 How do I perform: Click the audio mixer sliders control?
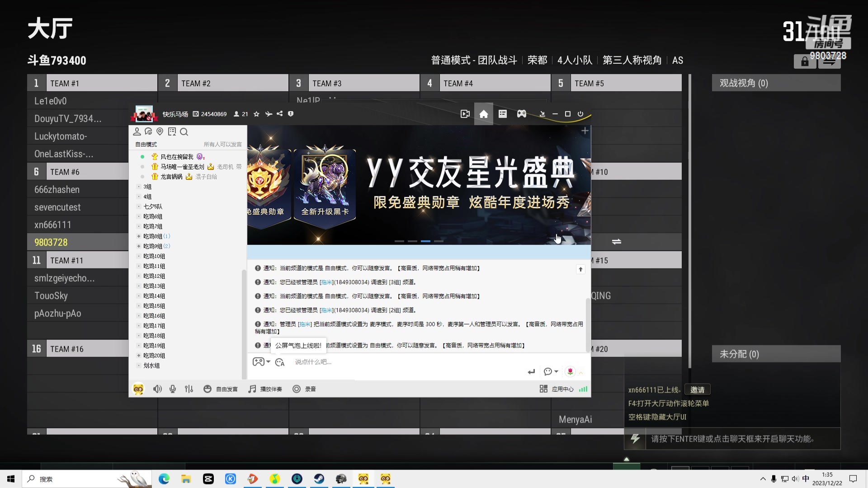coord(189,389)
